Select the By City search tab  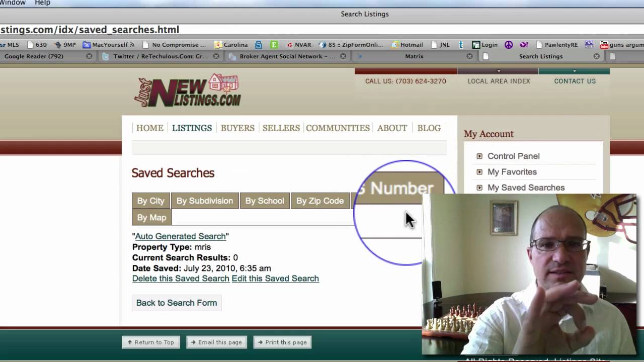(x=151, y=201)
